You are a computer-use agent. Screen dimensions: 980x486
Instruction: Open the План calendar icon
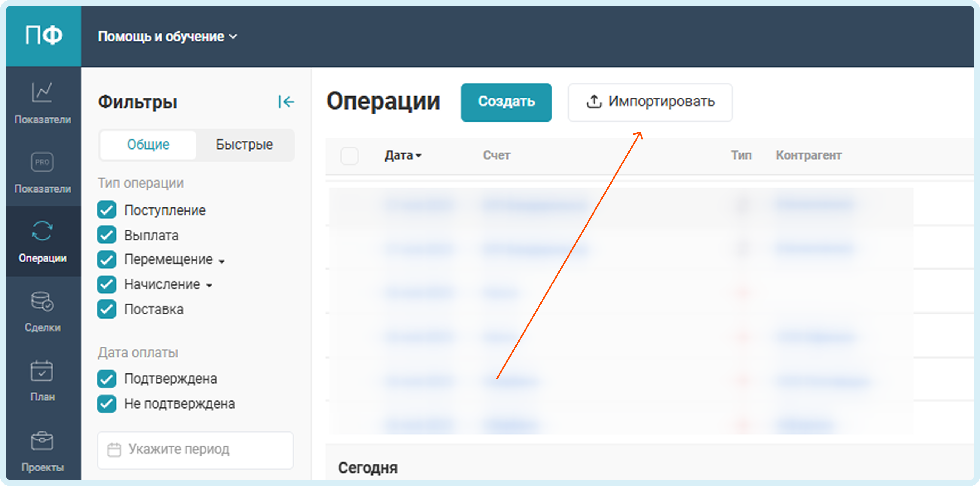pos(42,371)
